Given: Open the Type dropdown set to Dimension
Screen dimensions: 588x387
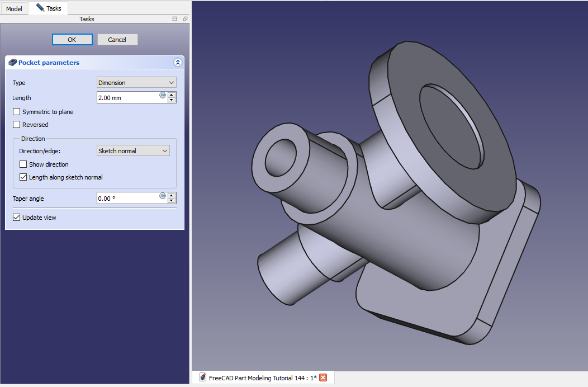Looking at the screenshot, I should click(x=136, y=83).
